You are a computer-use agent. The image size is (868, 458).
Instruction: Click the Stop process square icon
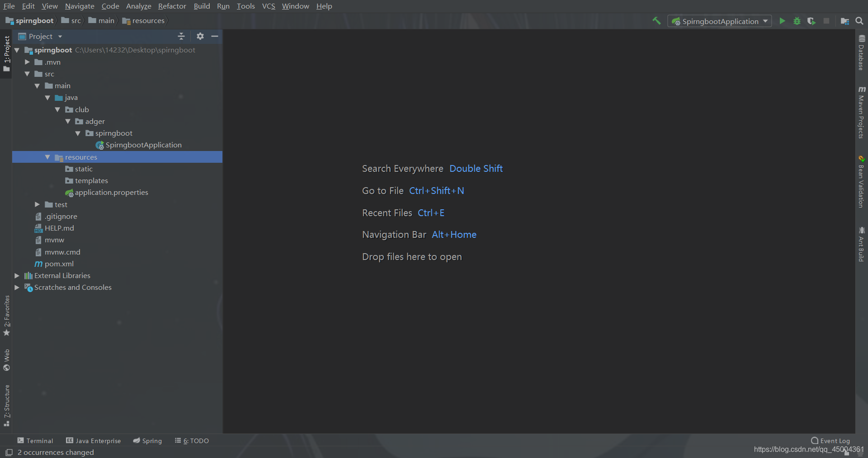[826, 21]
